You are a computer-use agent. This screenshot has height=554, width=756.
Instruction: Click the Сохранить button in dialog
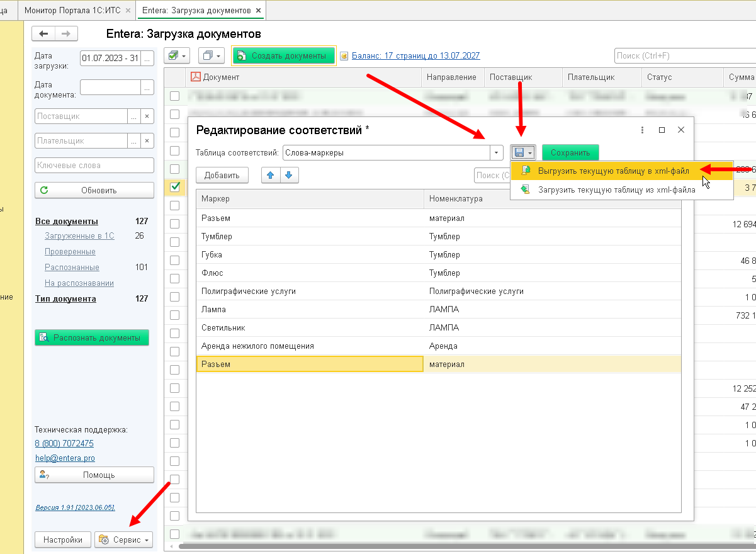[x=570, y=152]
